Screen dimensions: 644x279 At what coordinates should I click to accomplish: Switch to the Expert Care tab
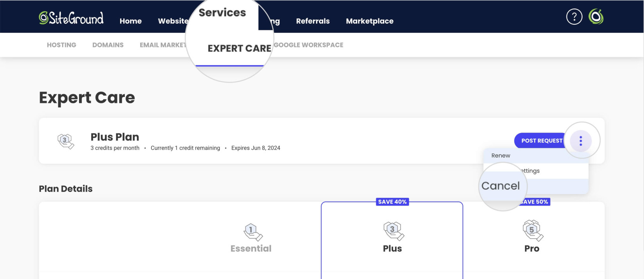[239, 49]
